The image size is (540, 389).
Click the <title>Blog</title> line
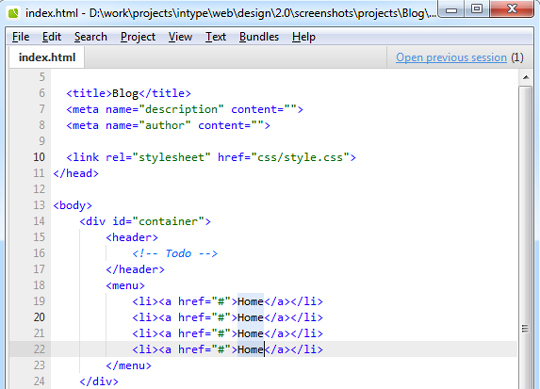(x=128, y=93)
